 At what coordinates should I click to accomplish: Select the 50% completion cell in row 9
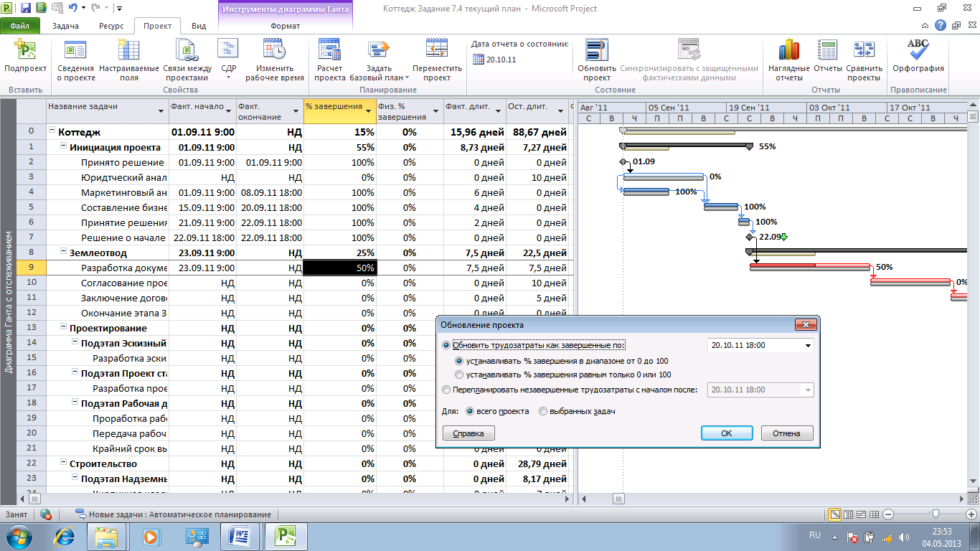click(x=339, y=268)
